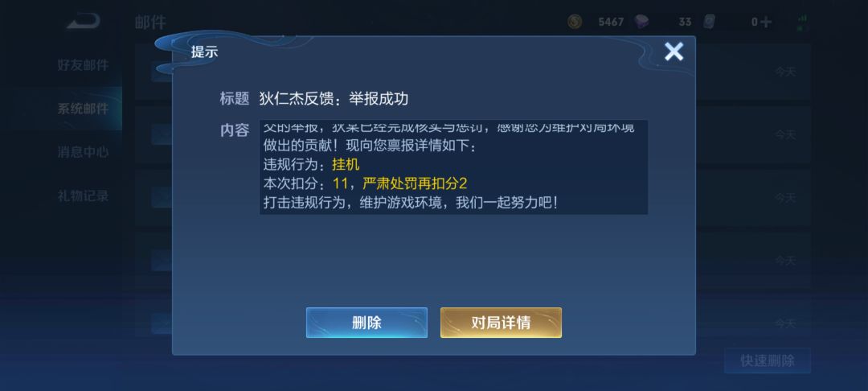The height and width of the screenshot is (391, 868).
Task: Click the network signal indicator icon
Action: click(x=801, y=23)
